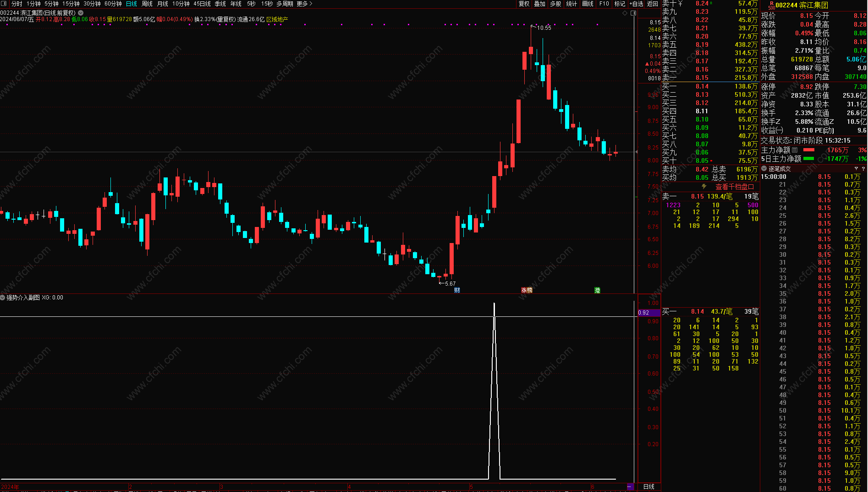The image size is (868, 492).
Task: Expand the 更多 periods menu
Action: point(304,4)
